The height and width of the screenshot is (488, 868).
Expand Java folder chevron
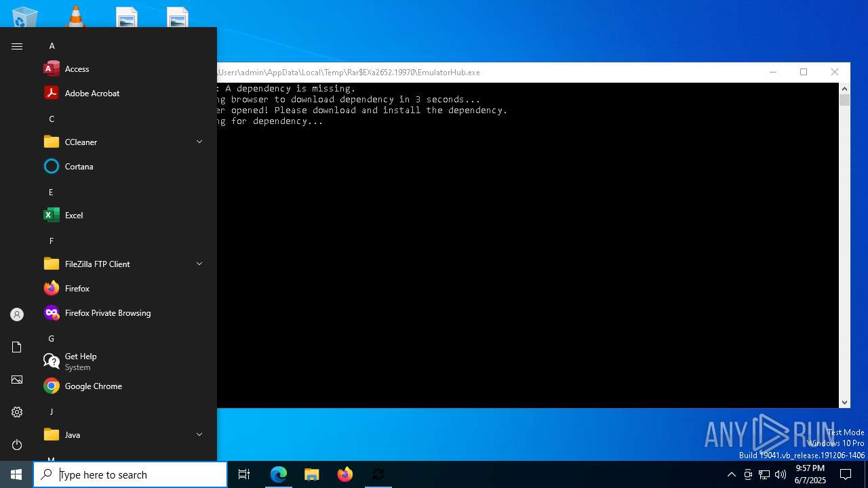(199, 434)
